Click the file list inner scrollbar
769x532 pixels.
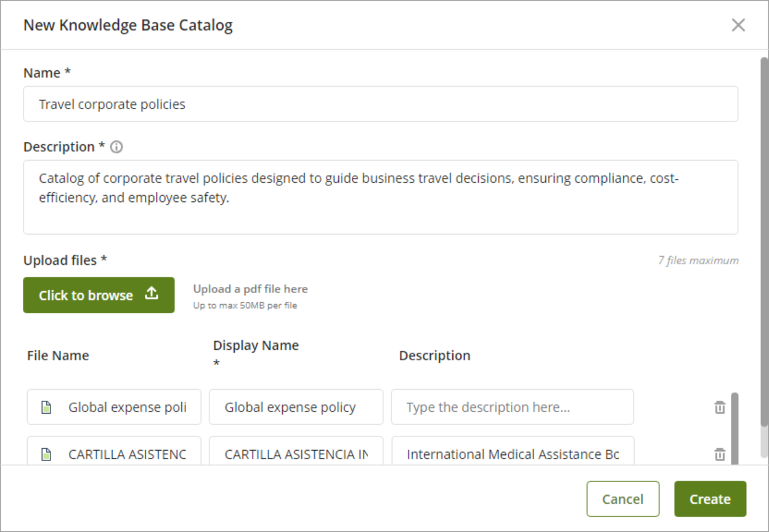734,429
